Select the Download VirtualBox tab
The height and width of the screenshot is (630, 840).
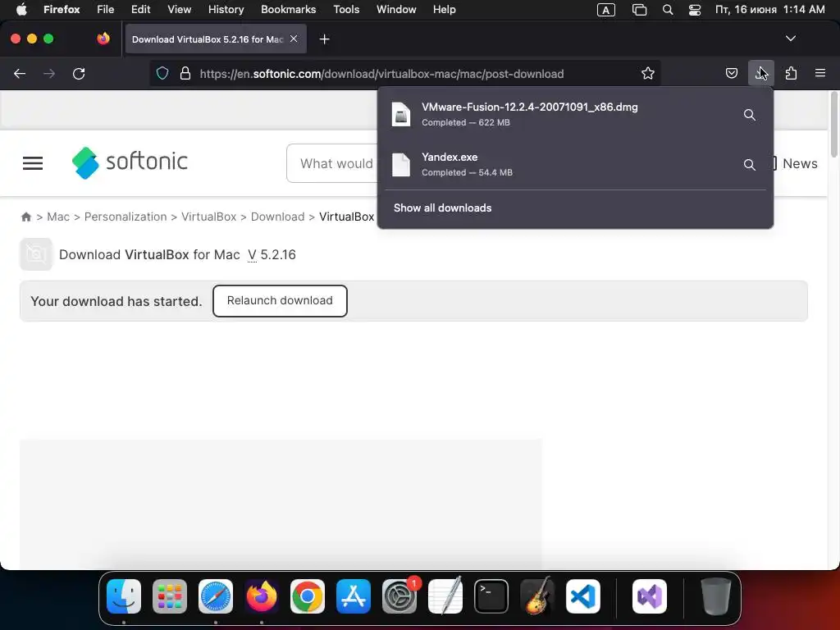(208, 39)
